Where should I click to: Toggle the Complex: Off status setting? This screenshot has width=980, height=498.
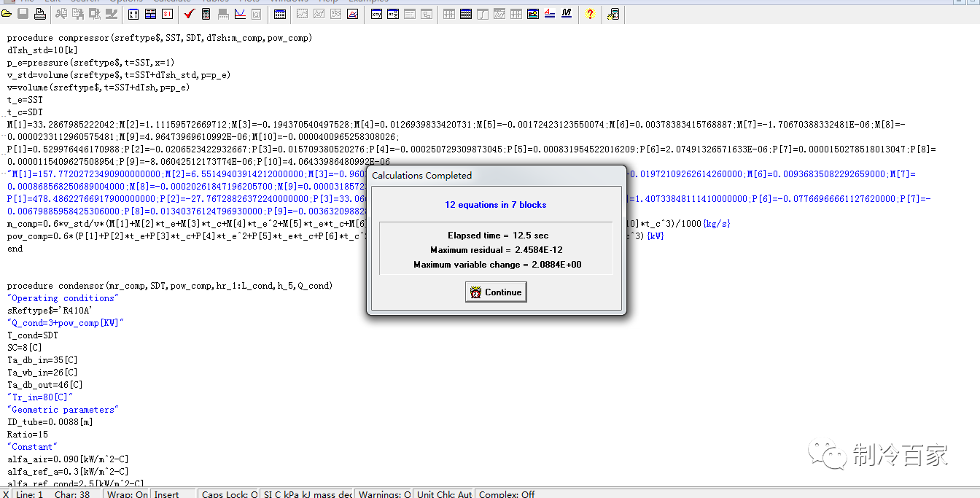(507, 494)
